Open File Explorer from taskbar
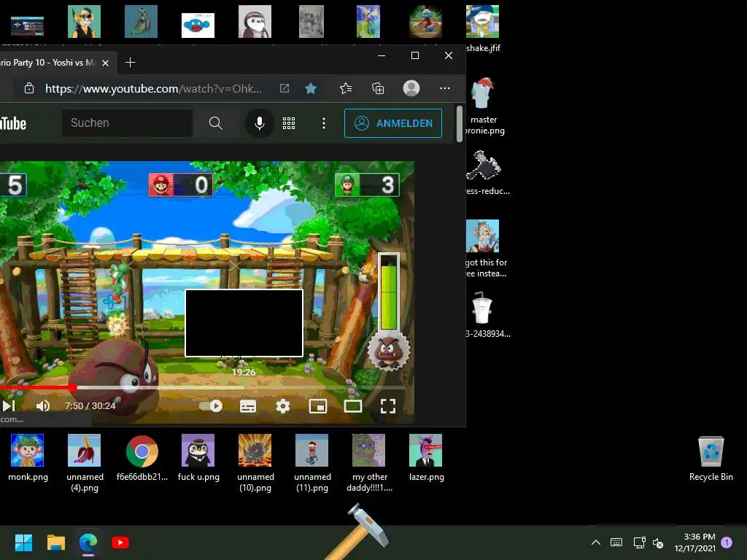This screenshot has height=560, width=747. click(x=55, y=542)
